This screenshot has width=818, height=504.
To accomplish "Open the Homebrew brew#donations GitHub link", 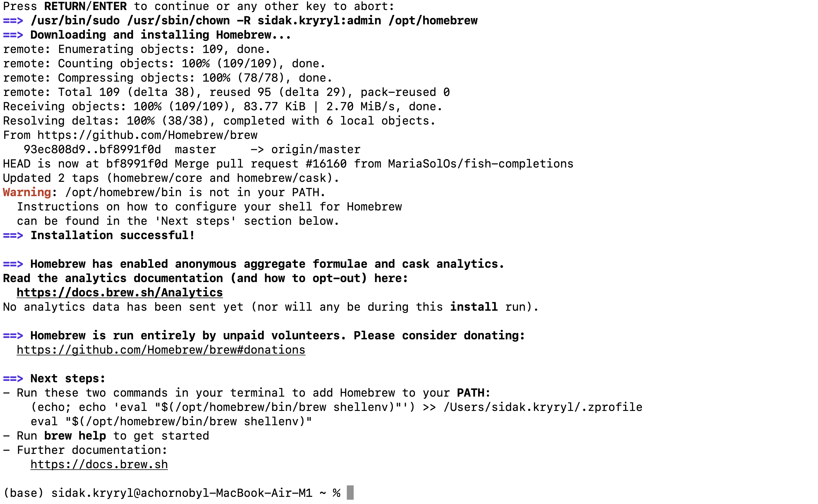I will pos(161,350).
